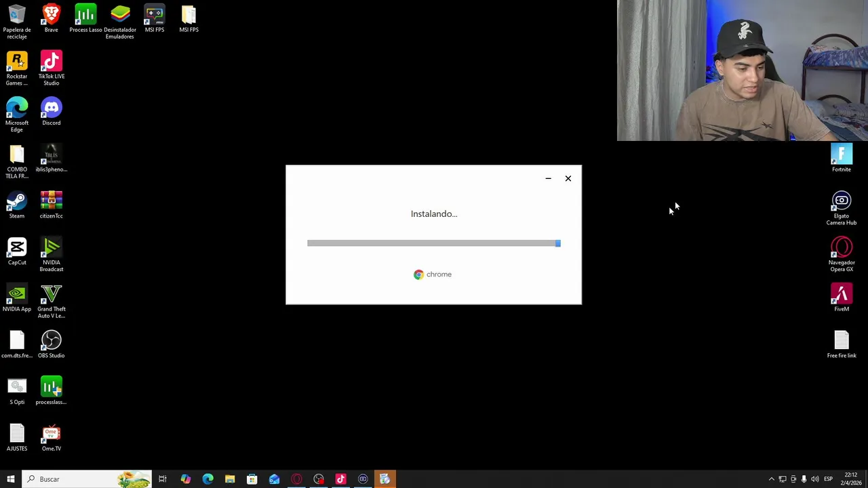Launch CapCut desktop shortcut
The image size is (868, 488).
(x=17, y=251)
